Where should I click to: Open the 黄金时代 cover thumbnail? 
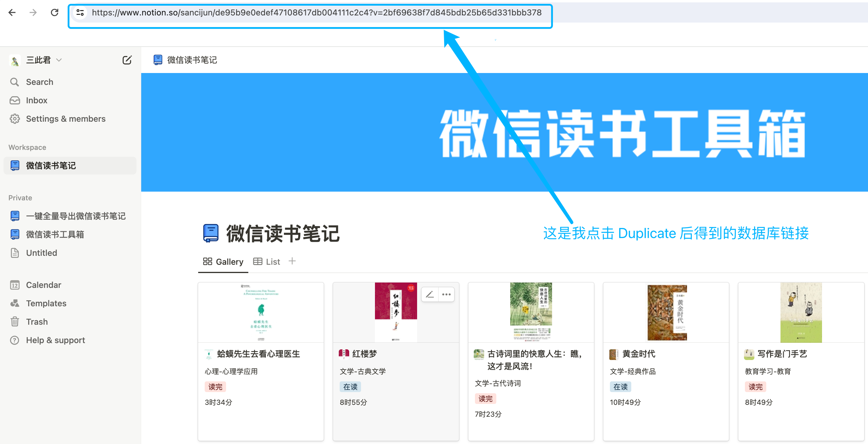[667, 312]
